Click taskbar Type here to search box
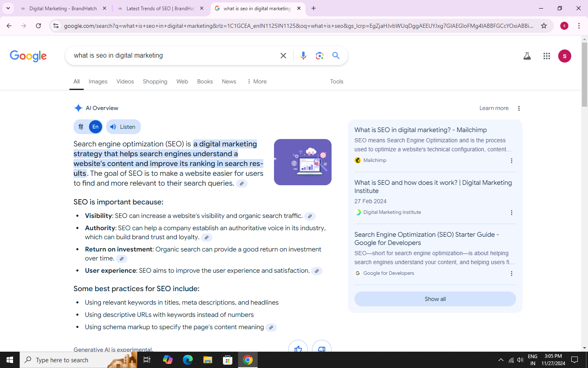Viewport: 588px width, 368px height. [x=78, y=360]
